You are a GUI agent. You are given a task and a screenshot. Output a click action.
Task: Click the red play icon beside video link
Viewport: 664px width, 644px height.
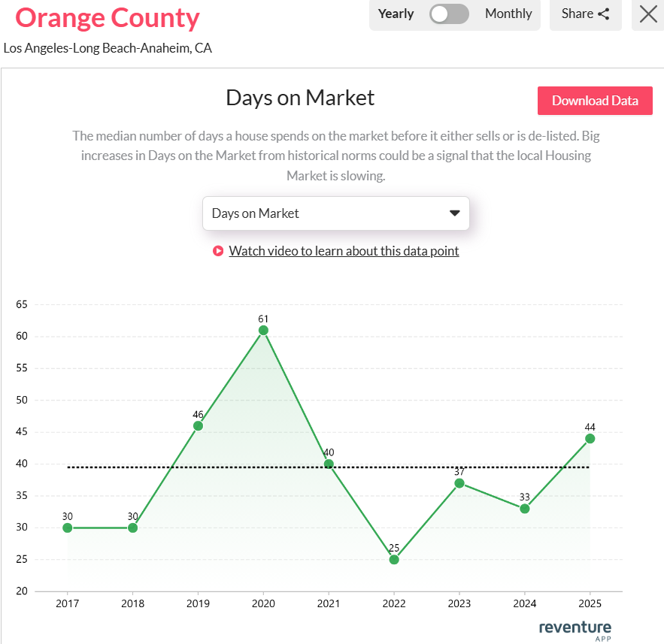pyautogui.click(x=217, y=251)
